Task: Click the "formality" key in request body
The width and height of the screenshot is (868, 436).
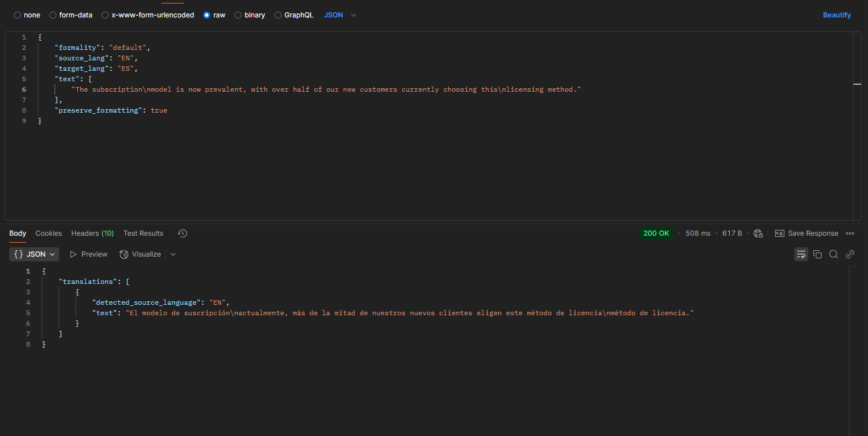Action: 77,48
